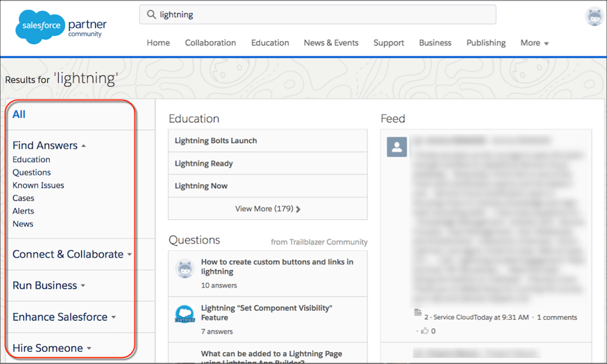
Task: Click the 7 answers count
Action: click(x=217, y=331)
